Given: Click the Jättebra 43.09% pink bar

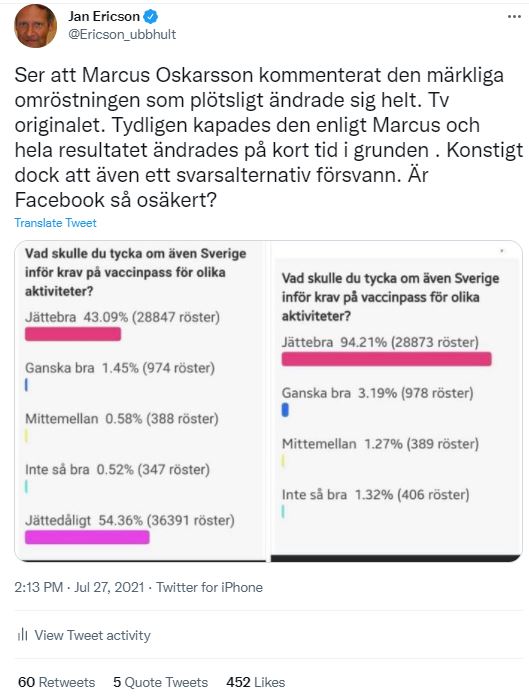Looking at the screenshot, I should [x=73, y=334].
